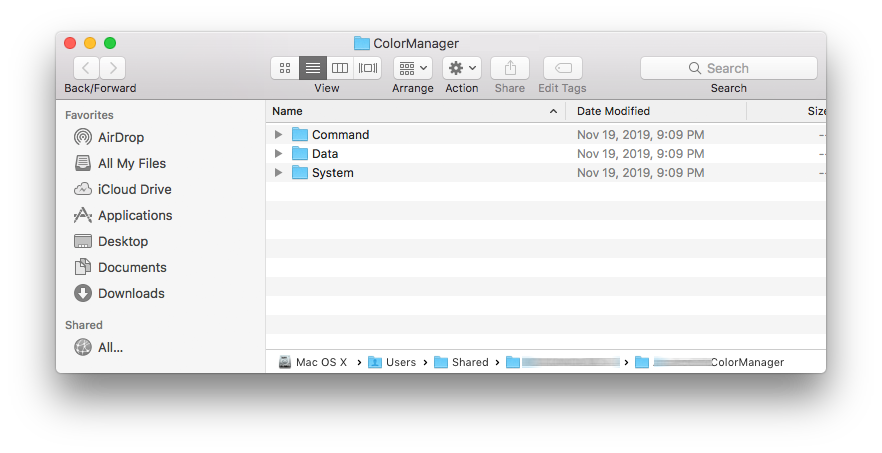Image resolution: width=882 pixels, height=453 pixels.
Task: Switch to column view mode
Action: [x=340, y=68]
